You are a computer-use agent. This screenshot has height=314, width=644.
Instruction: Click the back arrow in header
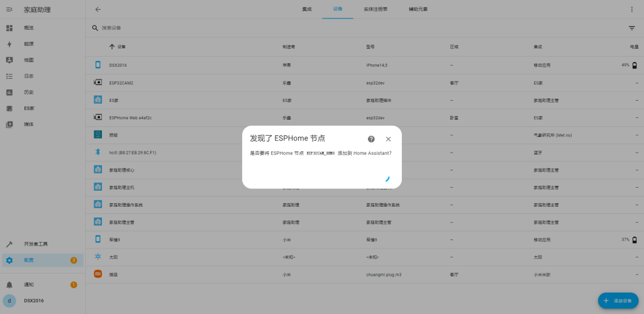(98, 10)
